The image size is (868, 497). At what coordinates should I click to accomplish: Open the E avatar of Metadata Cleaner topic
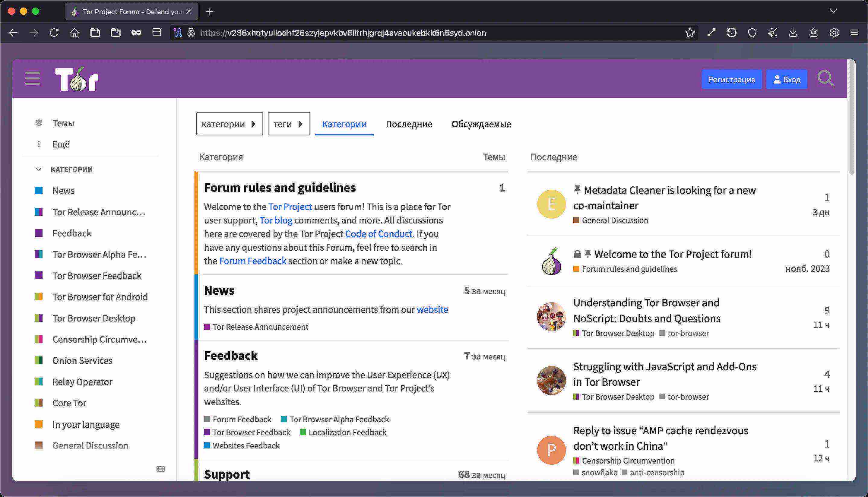[x=551, y=204]
